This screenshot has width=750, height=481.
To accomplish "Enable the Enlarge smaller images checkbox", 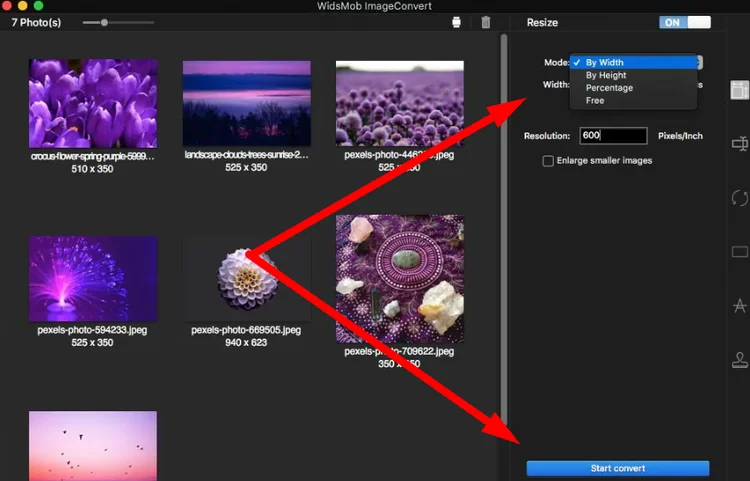I will [x=548, y=160].
